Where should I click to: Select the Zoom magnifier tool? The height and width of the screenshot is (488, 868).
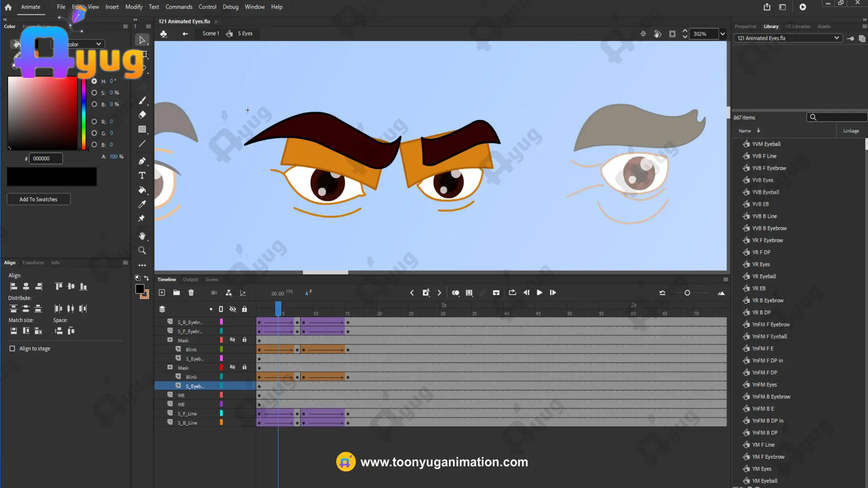pos(142,250)
